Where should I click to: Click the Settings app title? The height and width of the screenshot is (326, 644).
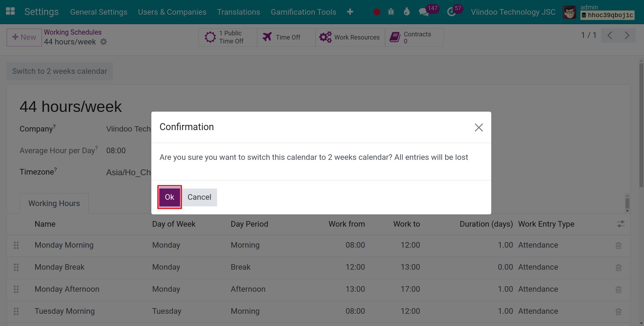tap(42, 12)
